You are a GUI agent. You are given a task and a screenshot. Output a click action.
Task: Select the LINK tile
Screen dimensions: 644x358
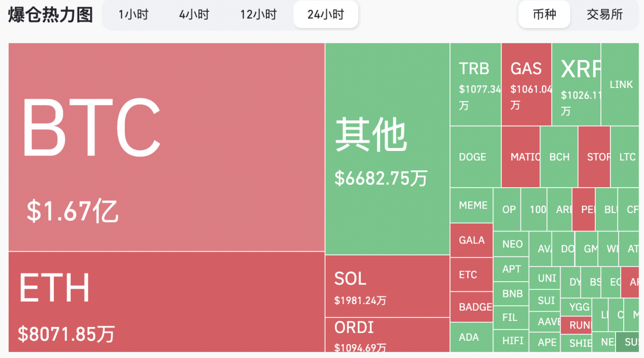(621, 84)
